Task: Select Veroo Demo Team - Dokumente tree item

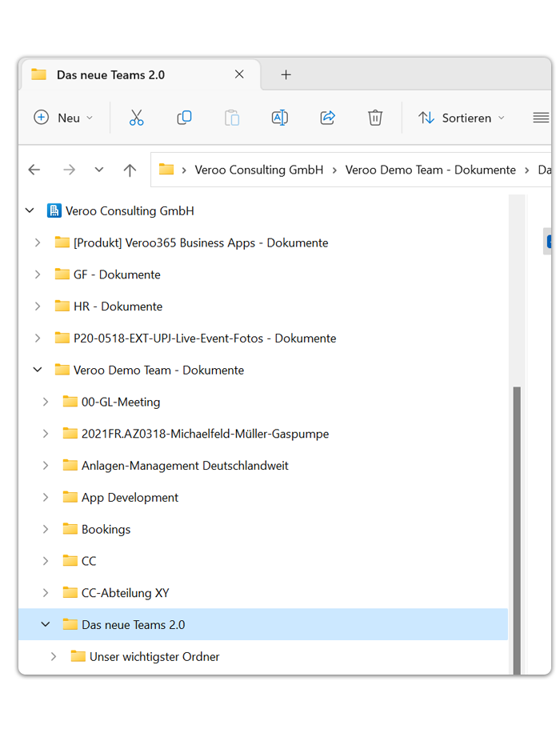Action: tap(158, 370)
